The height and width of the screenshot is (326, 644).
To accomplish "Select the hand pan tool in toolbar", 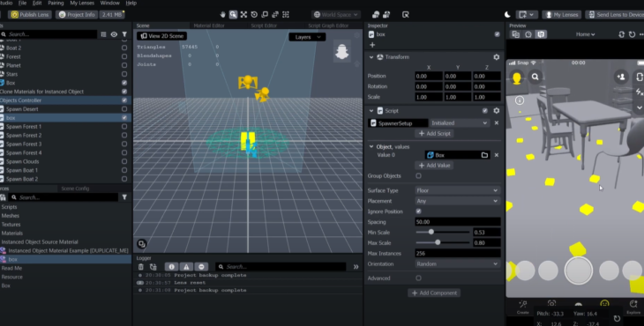I will point(222,14).
